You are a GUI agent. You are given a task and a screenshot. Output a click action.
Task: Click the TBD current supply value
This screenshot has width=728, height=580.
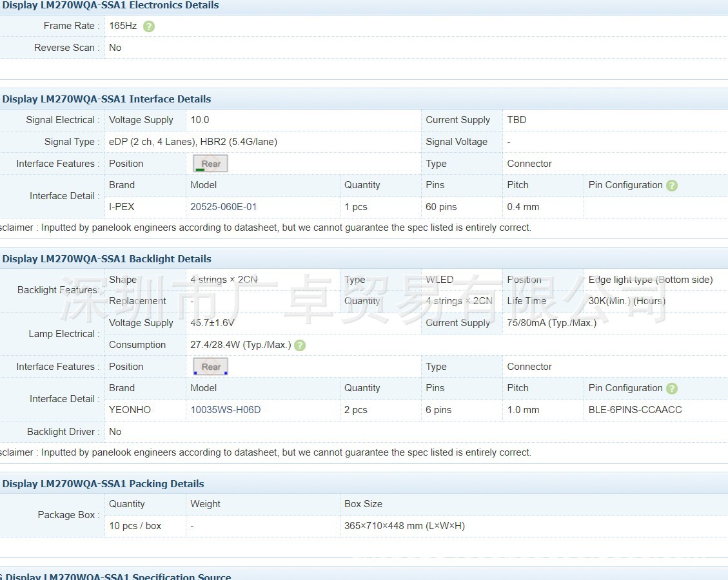[516, 120]
